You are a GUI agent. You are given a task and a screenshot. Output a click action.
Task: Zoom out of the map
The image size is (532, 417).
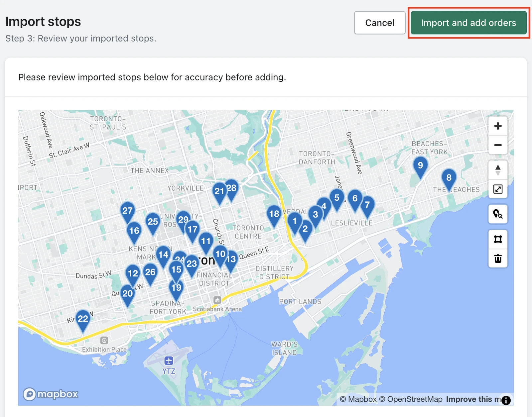click(498, 145)
